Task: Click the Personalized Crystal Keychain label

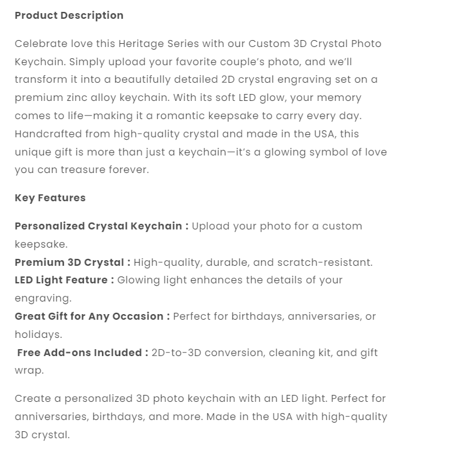Action: (x=101, y=226)
